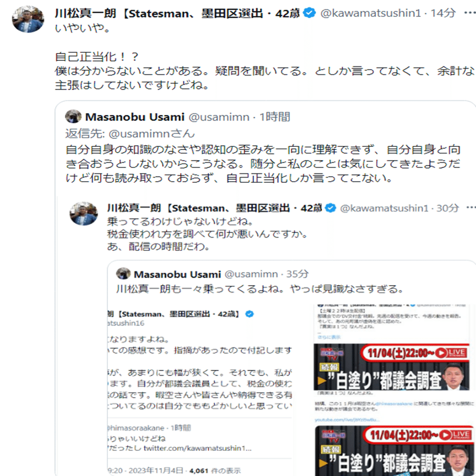Screen dimensions: 476x476
Task: Click the Masanobu Usami name in 35分 tweet
Action: pos(177,274)
